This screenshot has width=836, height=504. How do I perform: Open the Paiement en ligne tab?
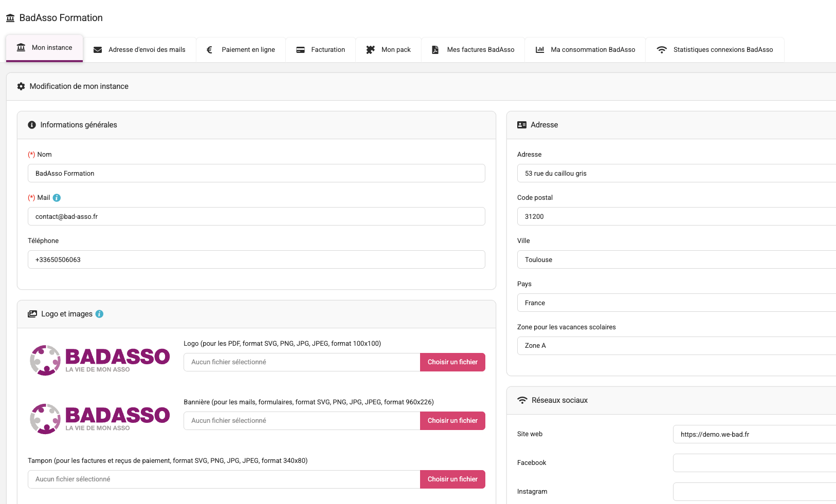coord(241,50)
